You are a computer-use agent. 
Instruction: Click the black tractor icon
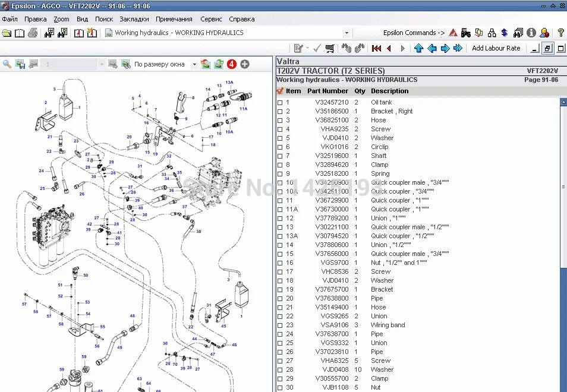[x=466, y=33]
